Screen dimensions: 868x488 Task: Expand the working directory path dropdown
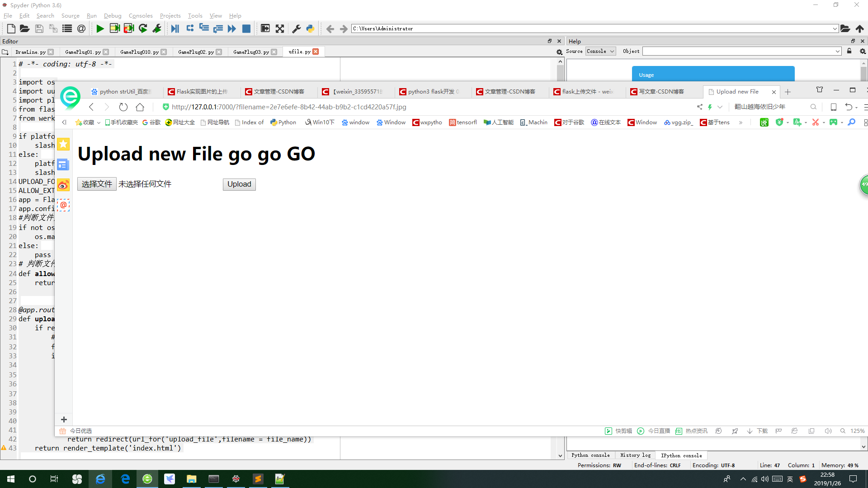click(x=835, y=28)
